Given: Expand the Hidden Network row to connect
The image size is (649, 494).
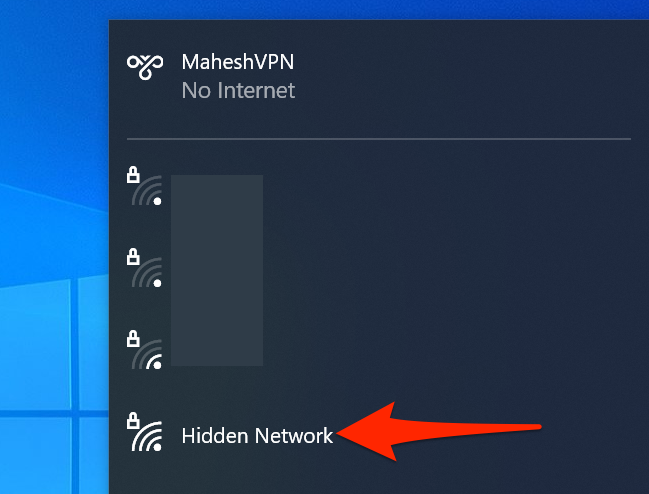Looking at the screenshot, I should tap(379, 436).
